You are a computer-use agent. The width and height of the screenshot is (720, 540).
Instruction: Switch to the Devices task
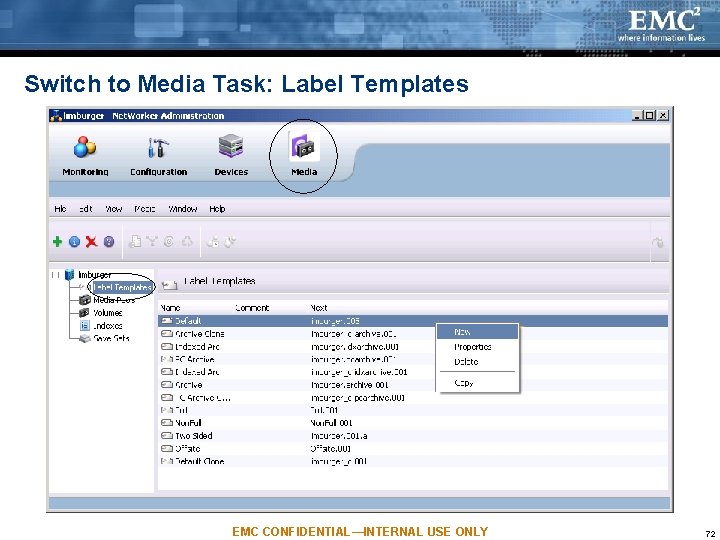[231, 156]
